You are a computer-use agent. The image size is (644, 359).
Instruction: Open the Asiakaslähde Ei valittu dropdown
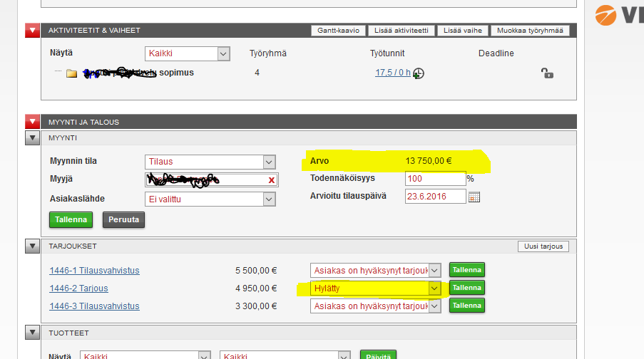tap(210, 199)
